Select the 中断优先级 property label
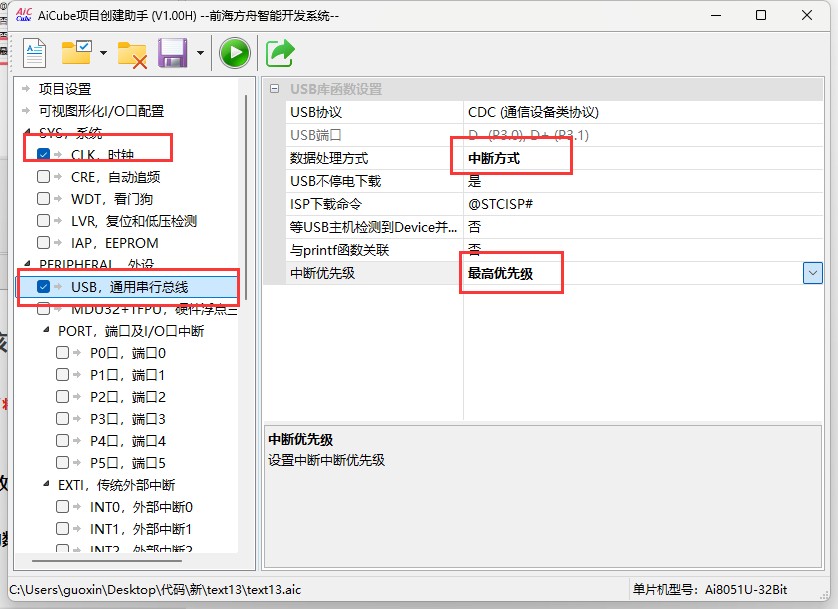The width and height of the screenshot is (838, 609). [x=322, y=273]
